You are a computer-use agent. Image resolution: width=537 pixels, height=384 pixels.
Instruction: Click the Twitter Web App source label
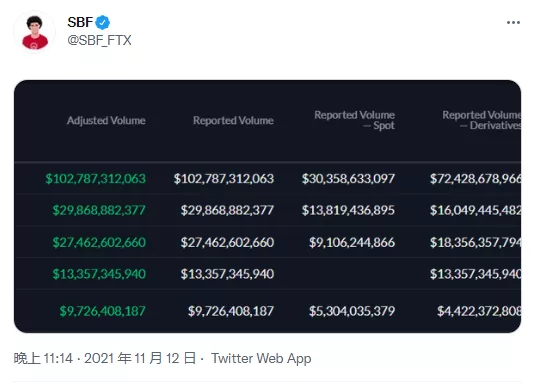(261, 358)
